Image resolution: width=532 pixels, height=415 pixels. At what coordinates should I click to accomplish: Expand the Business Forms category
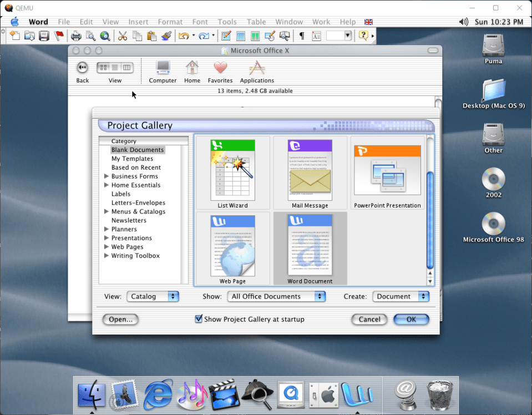tap(107, 176)
